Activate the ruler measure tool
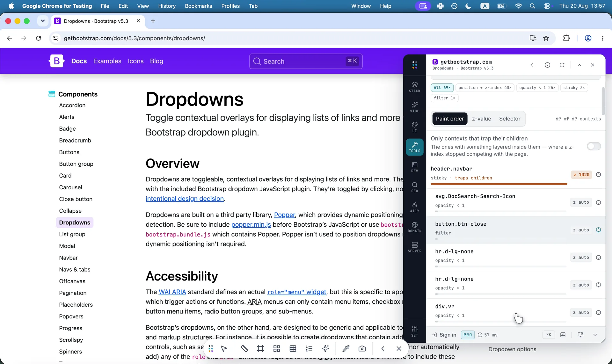The width and height of the screenshot is (612, 364). (x=244, y=349)
